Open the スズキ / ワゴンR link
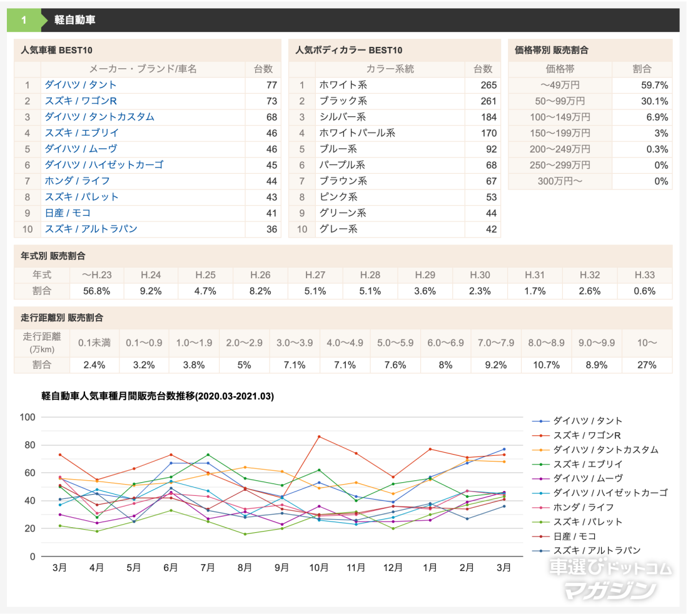 81,101
